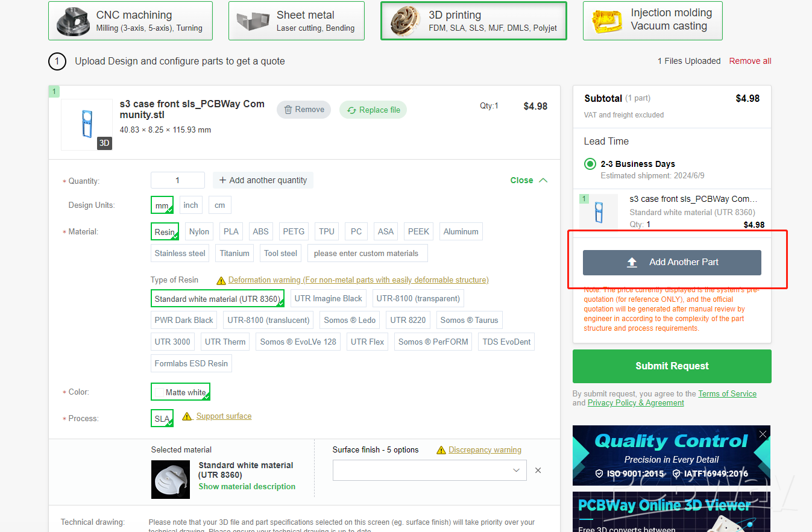
Task: Choose ASA material
Action: [x=386, y=231]
